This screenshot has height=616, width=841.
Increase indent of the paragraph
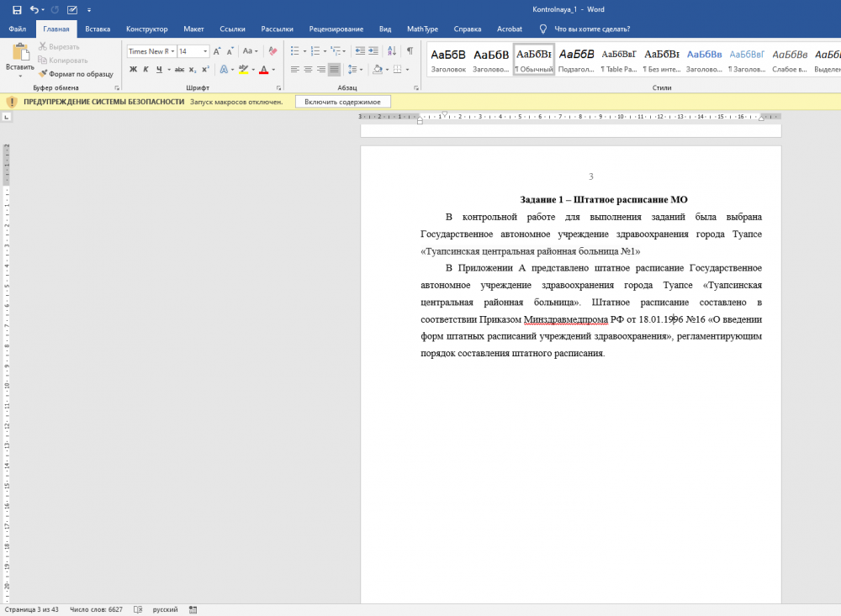(x=373, y=51)
